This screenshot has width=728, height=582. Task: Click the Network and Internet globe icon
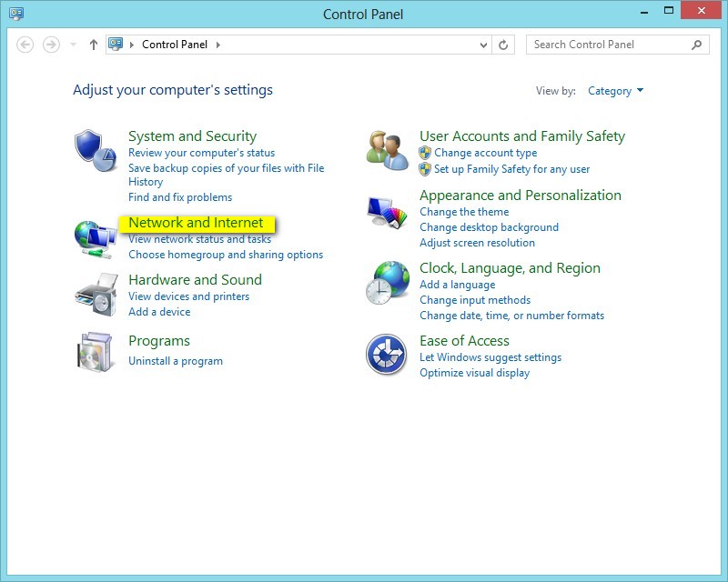[x=96, y=239]
